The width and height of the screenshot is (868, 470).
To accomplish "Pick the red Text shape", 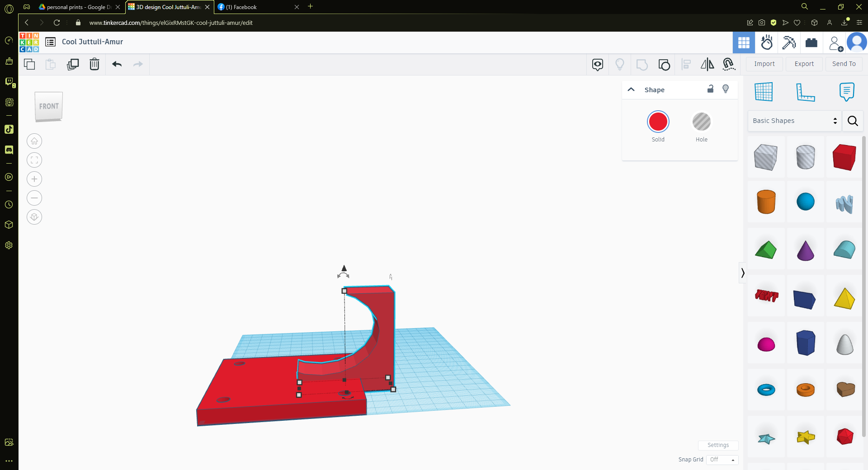I will click(766, 296).
